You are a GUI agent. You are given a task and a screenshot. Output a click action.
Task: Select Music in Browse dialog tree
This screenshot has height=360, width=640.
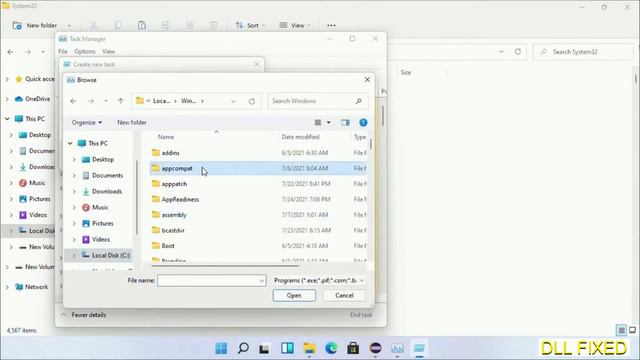point(95,207)
